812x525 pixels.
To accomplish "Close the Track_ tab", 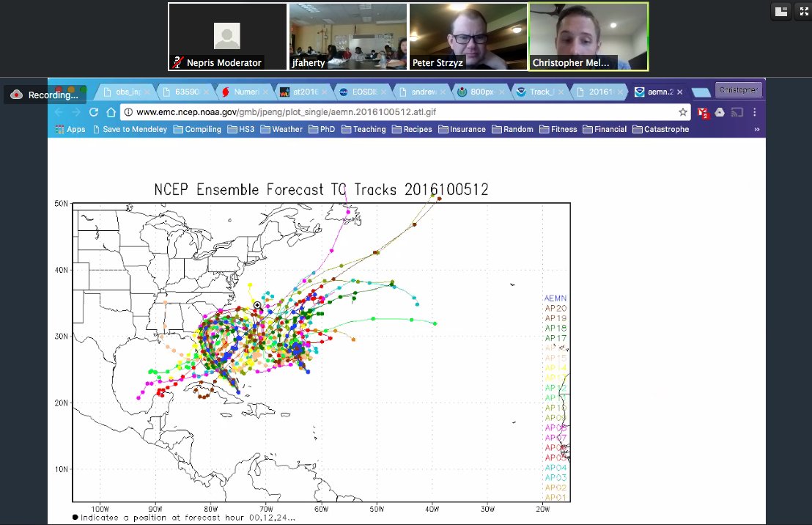I will pos(561,92).
